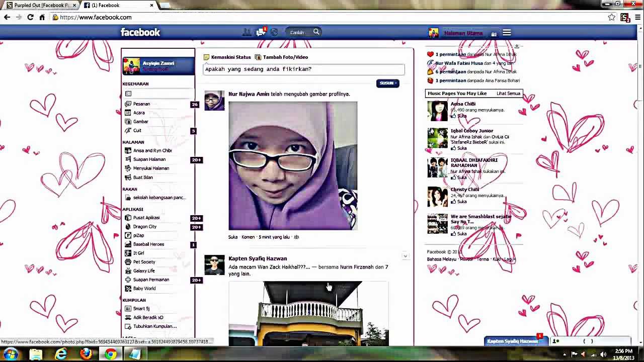Open Acara events in sidebar
The width and height of the screenshot is (644, 362).
[139, 113]
